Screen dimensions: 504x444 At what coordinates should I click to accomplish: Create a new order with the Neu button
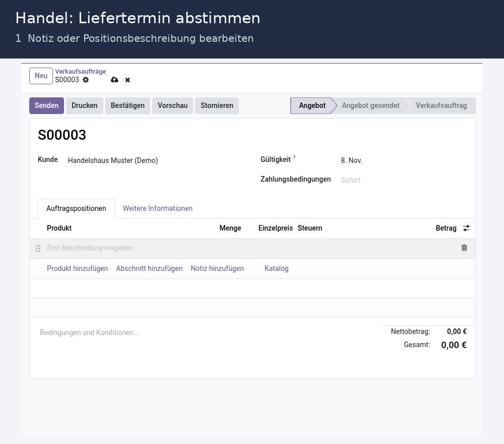(41, 76)
